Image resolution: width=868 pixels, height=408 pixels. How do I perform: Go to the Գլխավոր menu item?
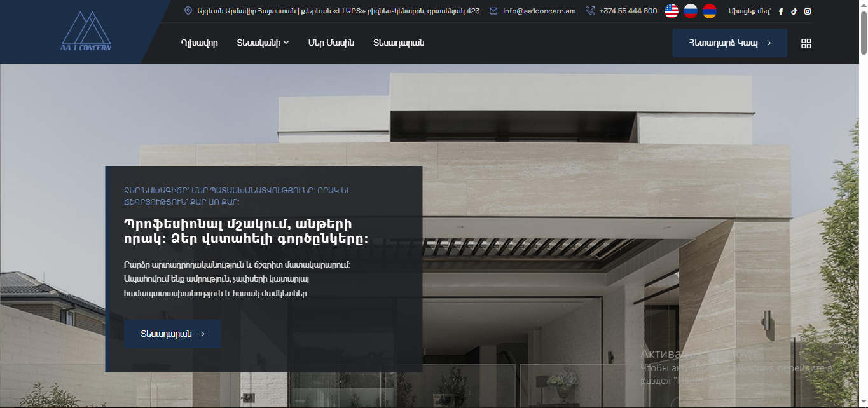pyautogui.click(x=200, y=43)
